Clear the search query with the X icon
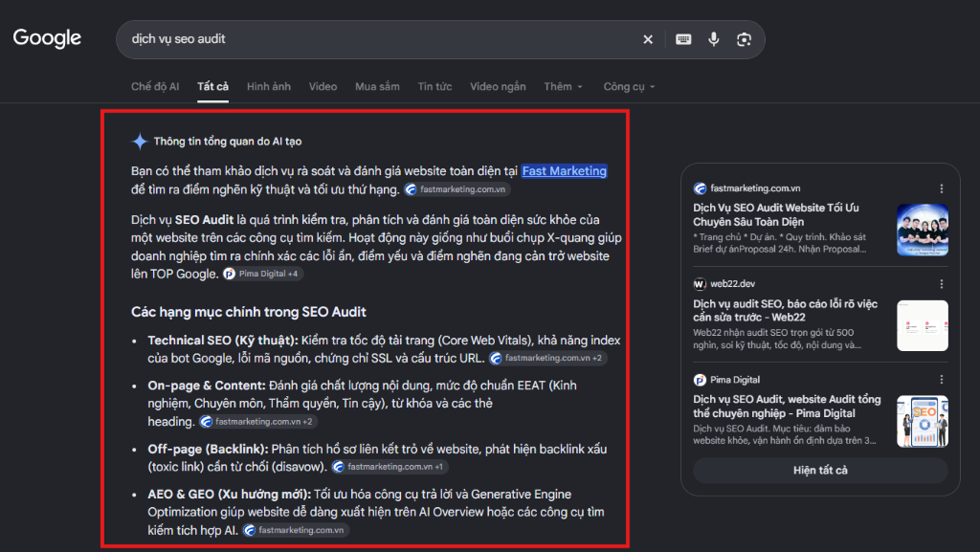This screenshot has width=980, height=552. (648, 39)
